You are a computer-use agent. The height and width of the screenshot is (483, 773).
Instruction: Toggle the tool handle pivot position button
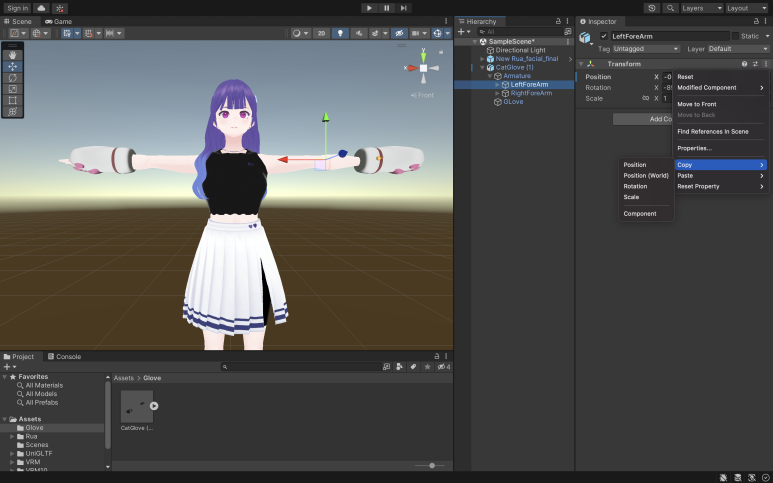click(17, 33)
